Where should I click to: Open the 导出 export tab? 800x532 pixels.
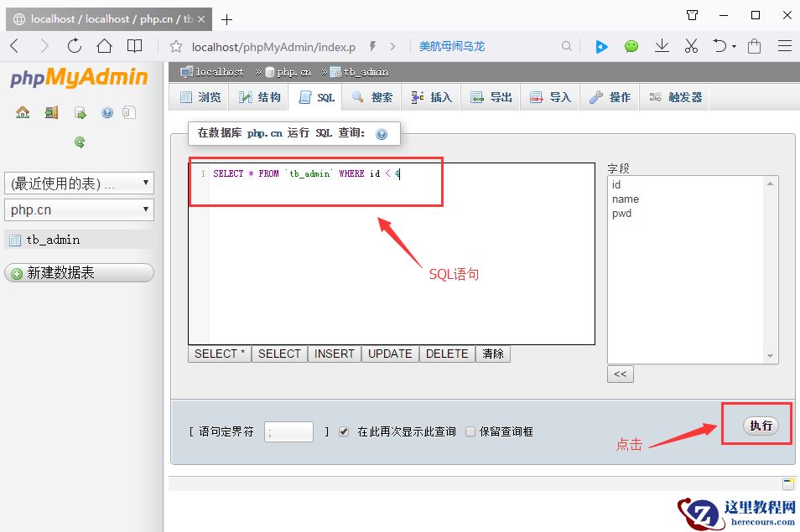[x=491, y=97]
